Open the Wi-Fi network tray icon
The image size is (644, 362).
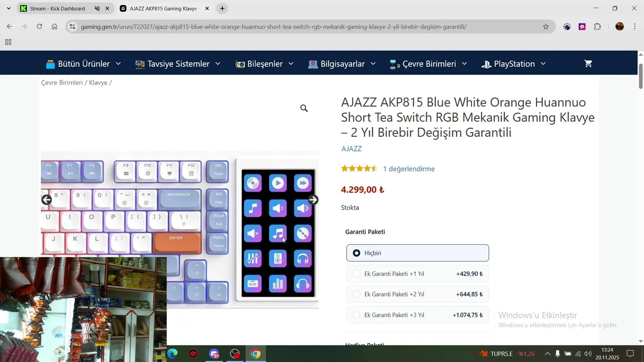[x=578, y=354]
